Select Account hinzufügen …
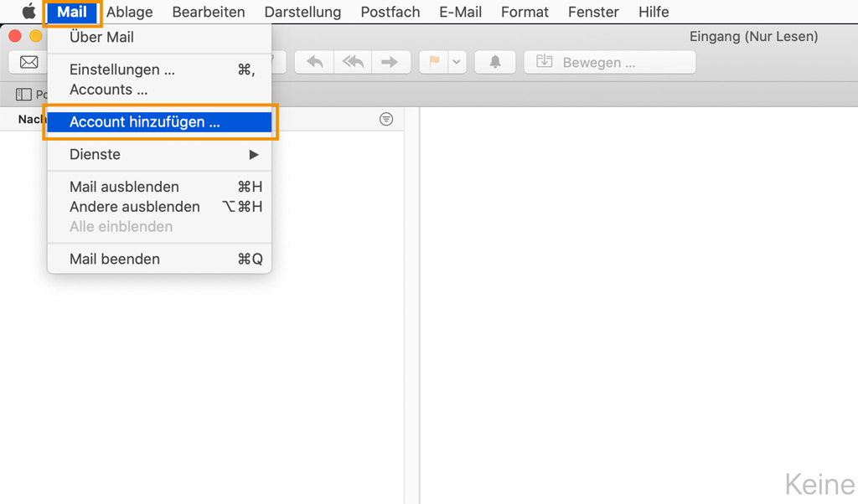 159,122
